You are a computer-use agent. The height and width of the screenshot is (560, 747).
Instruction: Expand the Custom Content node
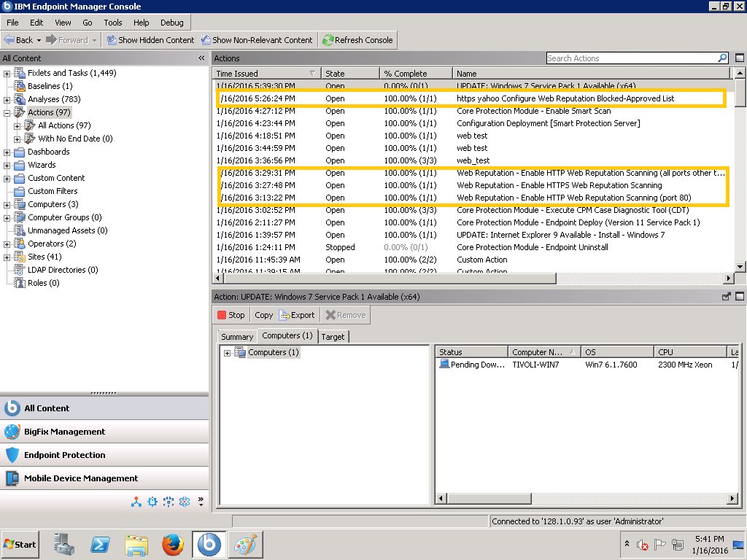[x=7, y=179]
